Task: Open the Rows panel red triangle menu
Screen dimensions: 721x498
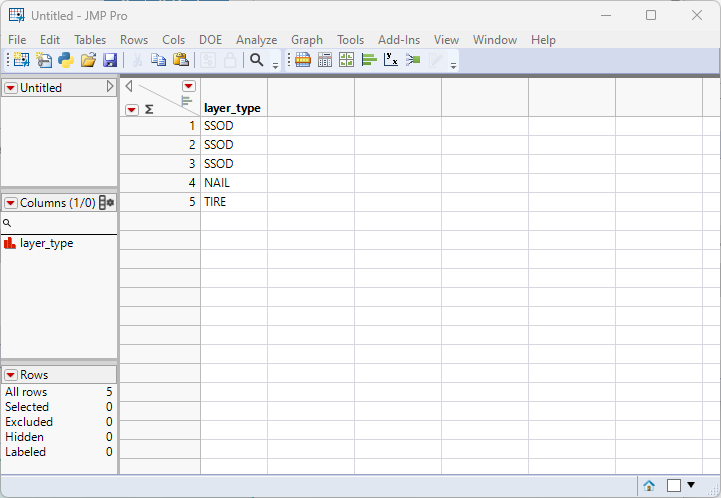Action: pos(11,375)
